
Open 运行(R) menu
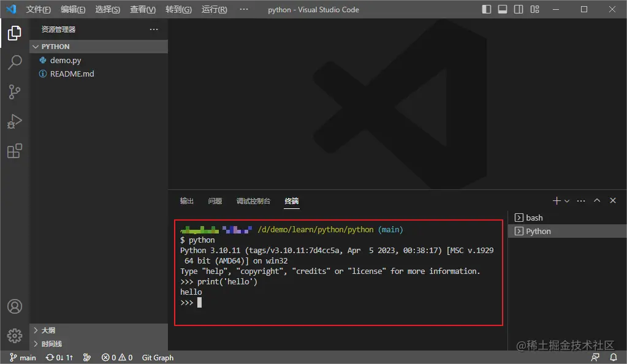[x=215, y=10]
